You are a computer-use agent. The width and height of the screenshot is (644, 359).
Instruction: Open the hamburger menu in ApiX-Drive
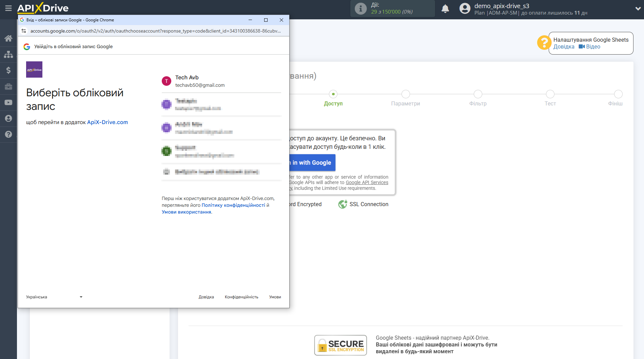coord(8,8)
